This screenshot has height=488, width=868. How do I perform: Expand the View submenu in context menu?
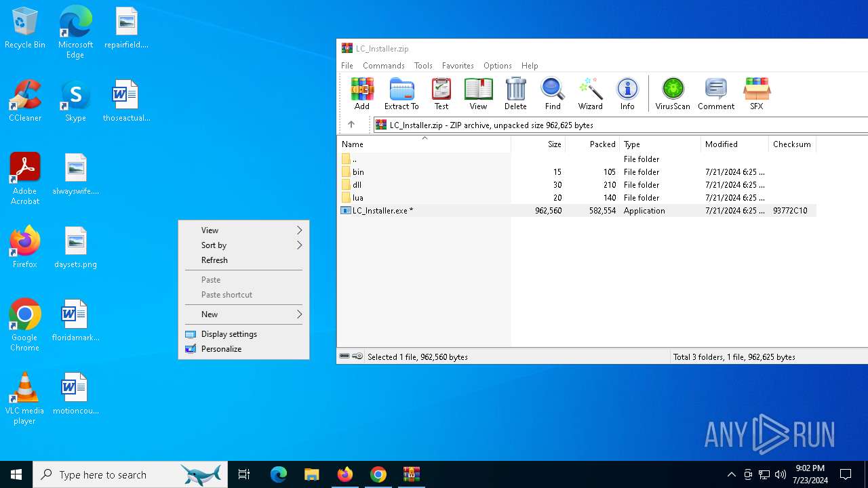pos(243,230)
